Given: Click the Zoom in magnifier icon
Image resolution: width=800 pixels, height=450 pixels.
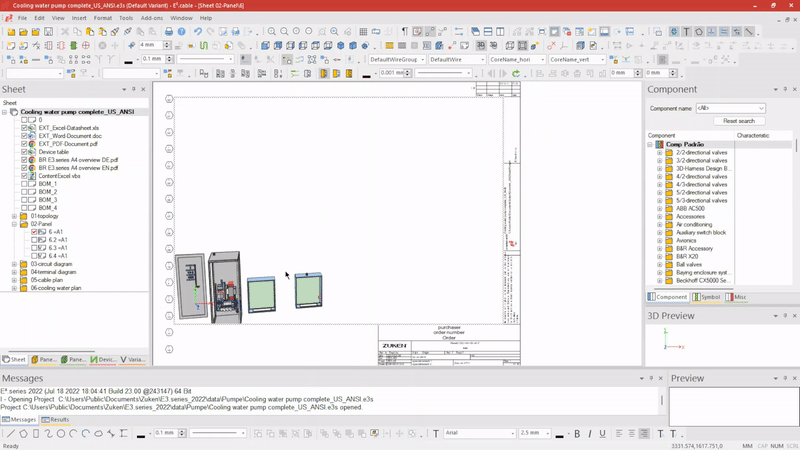Looking at the screenshot, I should click(x=272, y=32).
